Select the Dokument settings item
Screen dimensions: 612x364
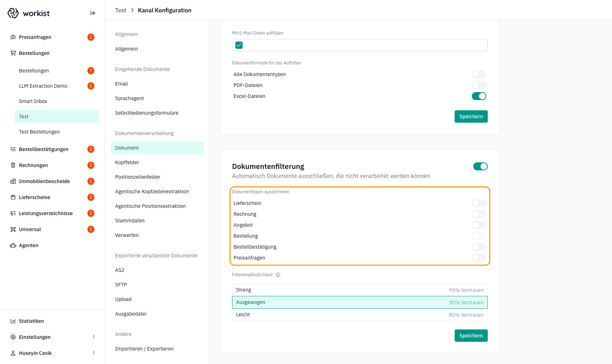157,148
